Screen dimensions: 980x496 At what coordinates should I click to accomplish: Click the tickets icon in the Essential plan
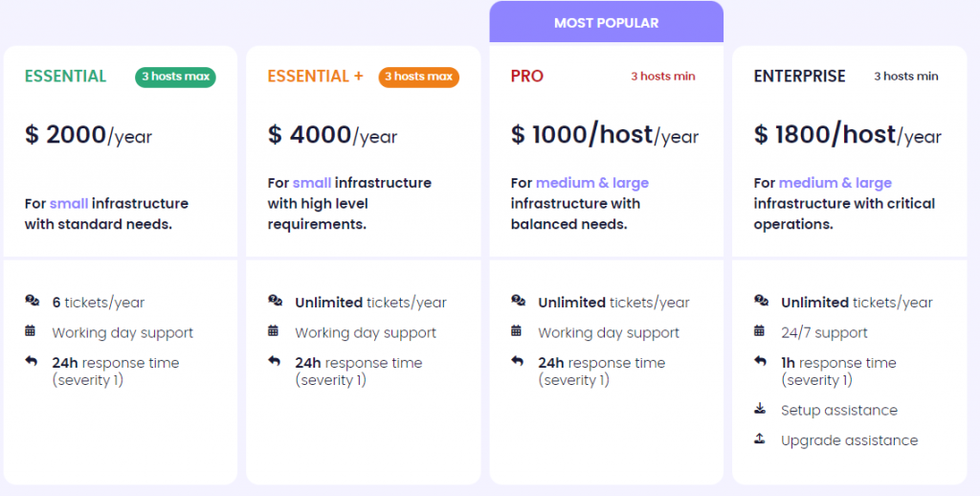click(32, 301)
